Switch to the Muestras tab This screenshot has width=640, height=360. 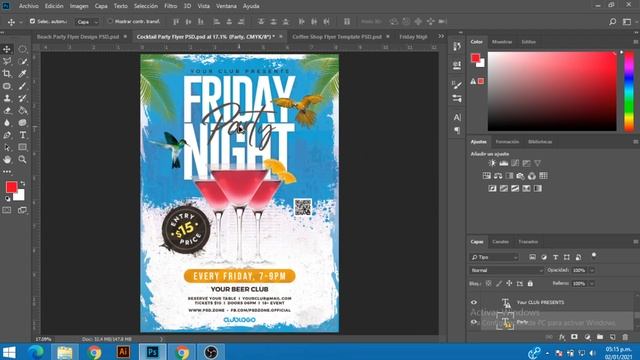[x=502, y=42]
